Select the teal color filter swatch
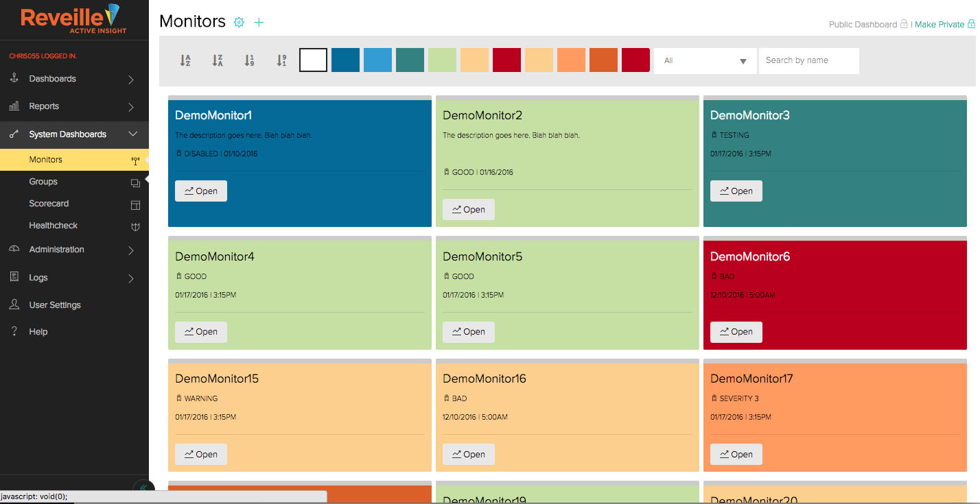 [410, 60]
